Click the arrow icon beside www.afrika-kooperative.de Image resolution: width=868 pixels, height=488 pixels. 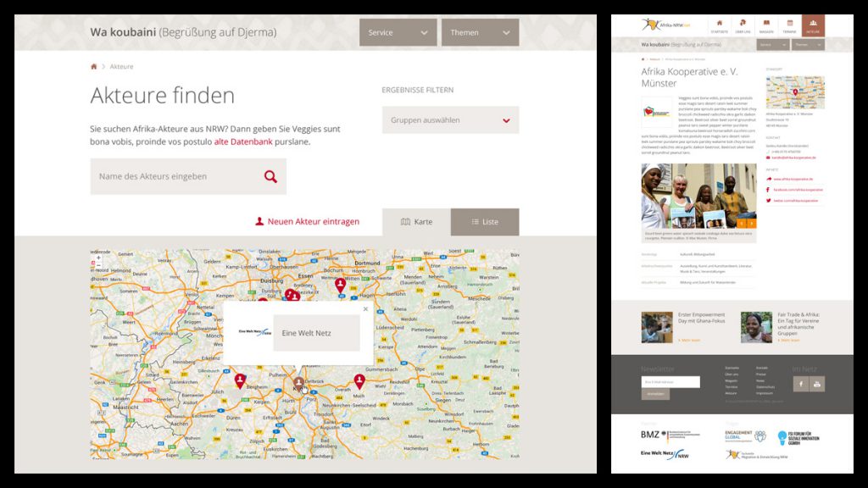tap(768, 179)
